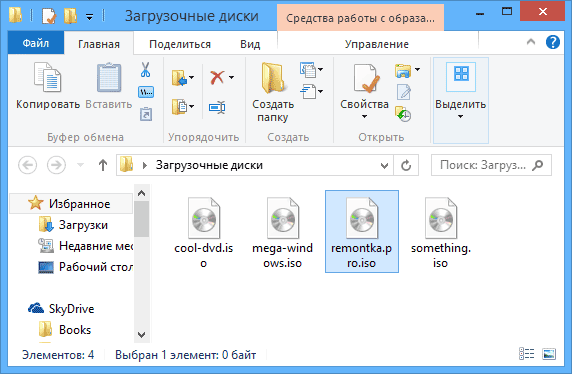Click the New item icon

click(308, 70)
